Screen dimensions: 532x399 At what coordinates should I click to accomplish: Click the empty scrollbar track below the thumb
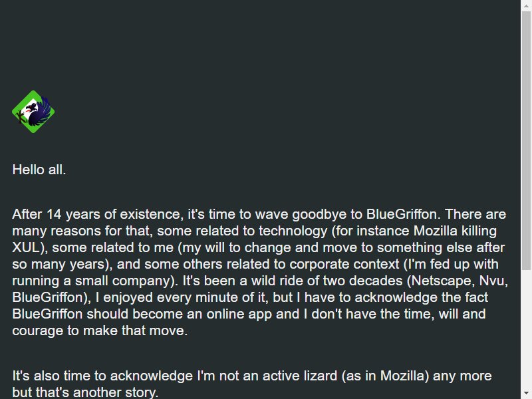pos(526,329)
